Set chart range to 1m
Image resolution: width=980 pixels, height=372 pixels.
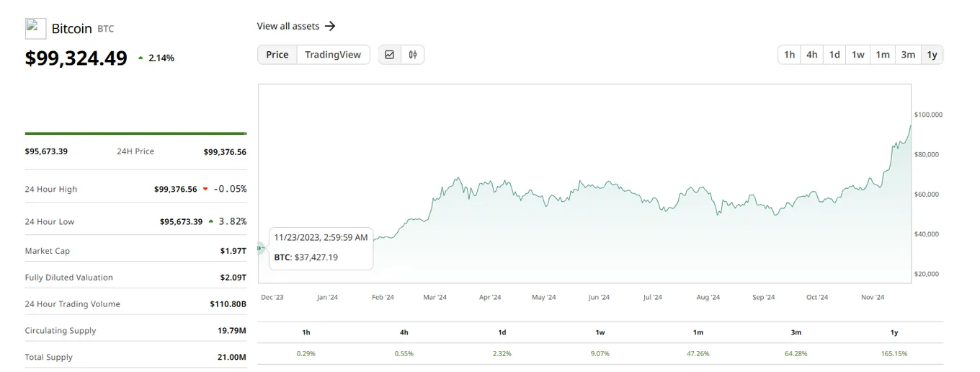pos(883,55)
